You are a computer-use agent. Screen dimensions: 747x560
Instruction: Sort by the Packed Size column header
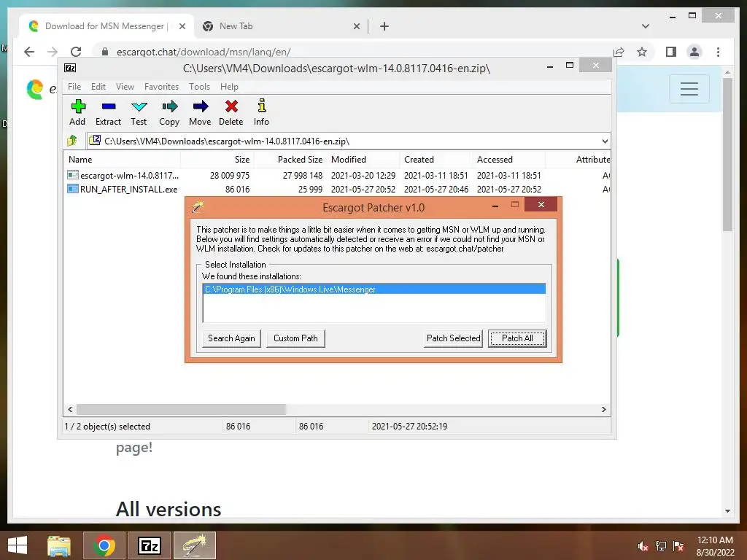click(x=290, y=160)
